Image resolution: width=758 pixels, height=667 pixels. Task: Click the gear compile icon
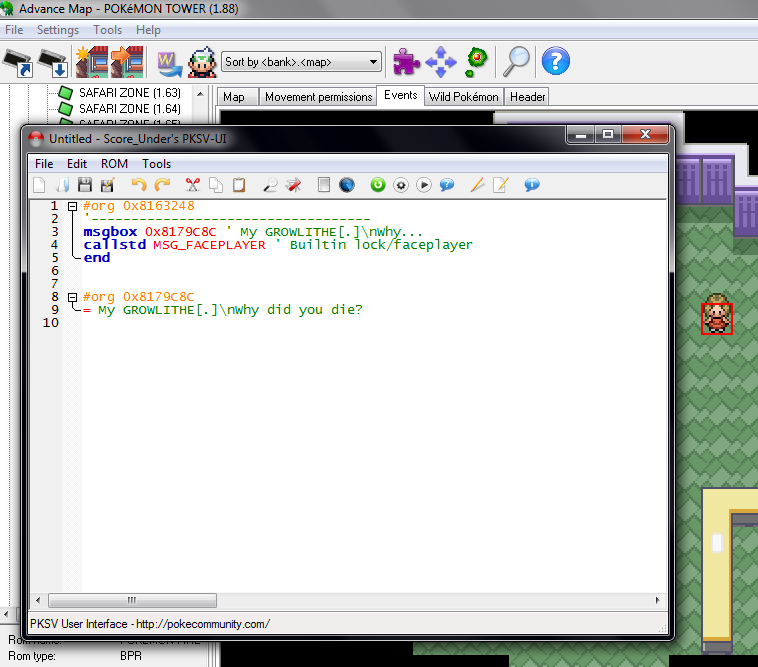(401, 185)
